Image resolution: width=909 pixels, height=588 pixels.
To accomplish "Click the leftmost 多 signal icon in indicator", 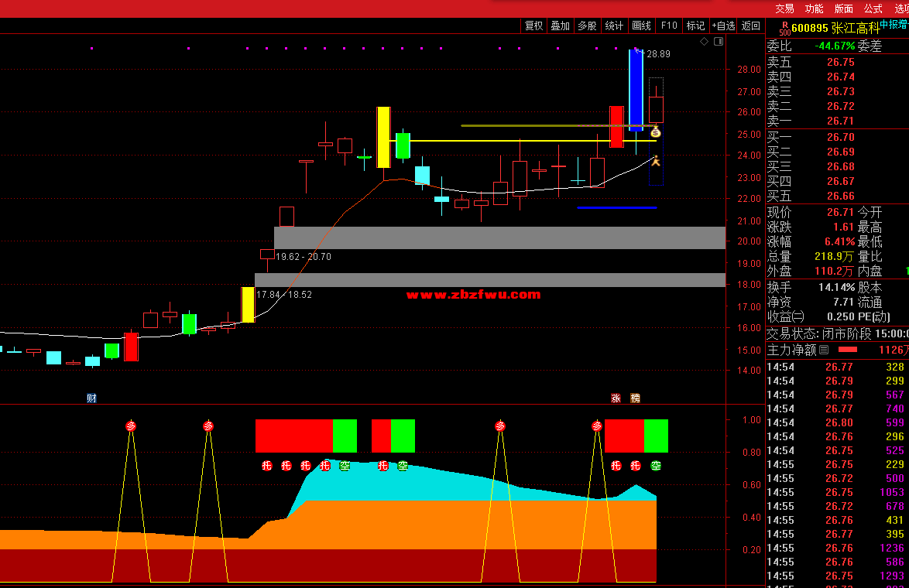I will [131, 426].
